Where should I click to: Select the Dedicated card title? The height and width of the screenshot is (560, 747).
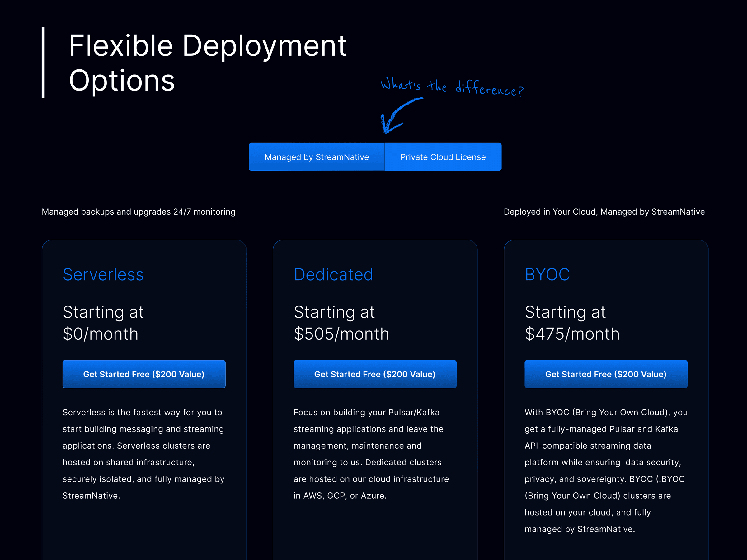333,274
